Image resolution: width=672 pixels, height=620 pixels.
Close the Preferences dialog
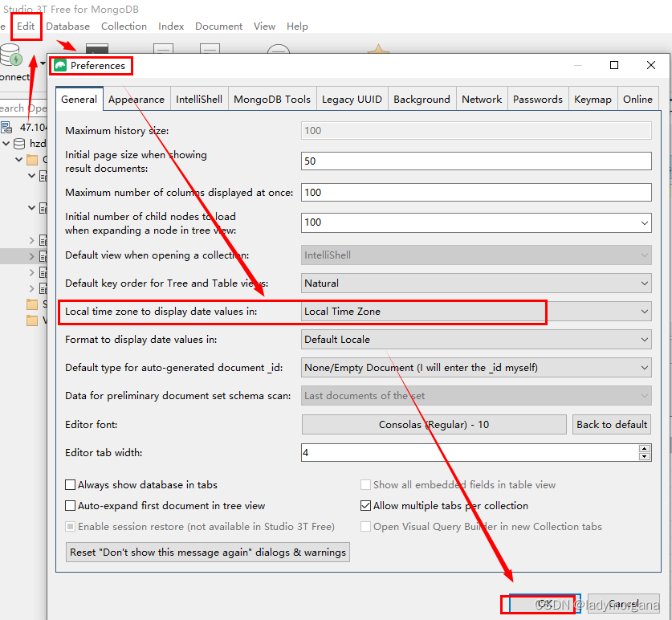pos(651,65)
